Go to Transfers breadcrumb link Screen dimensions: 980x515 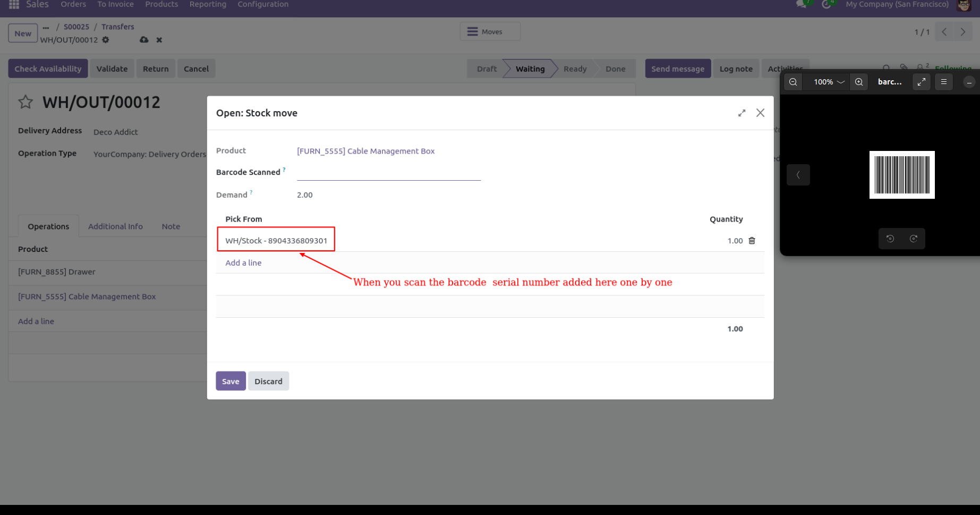tap(118, 27)
